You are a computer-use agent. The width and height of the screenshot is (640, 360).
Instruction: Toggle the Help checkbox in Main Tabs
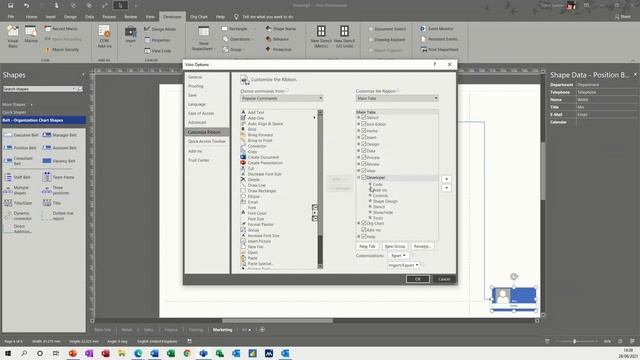pos(364,236)
